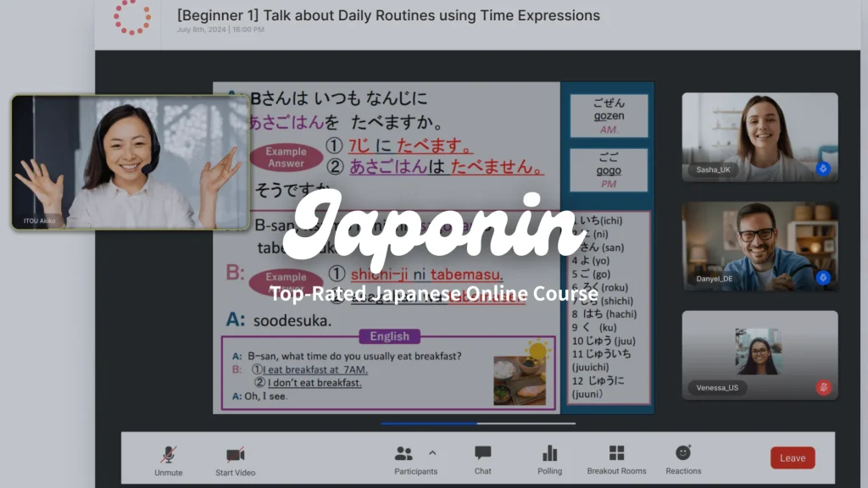Screen dimensions: 868x488
Task: Click the red Leave button
Action: (792, 457)
